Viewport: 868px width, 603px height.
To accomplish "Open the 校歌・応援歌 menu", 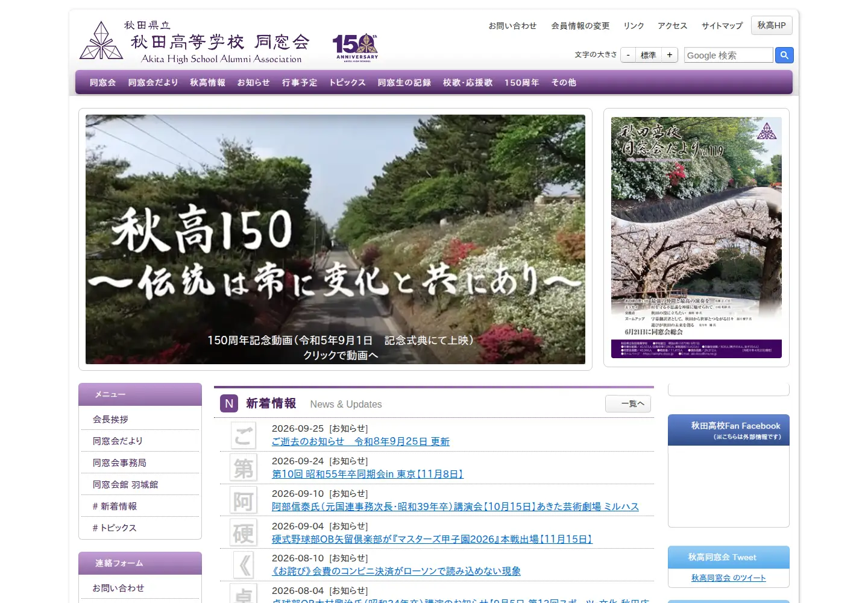I will click(468, 83).
